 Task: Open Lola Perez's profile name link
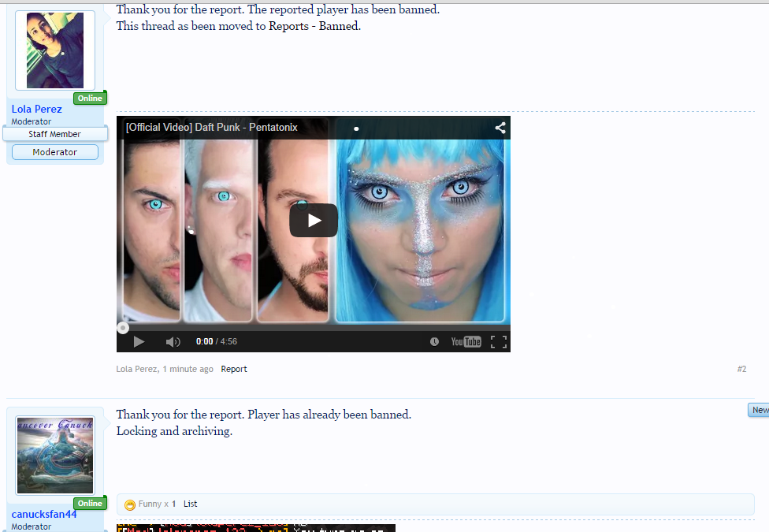[x=37, y=109]
